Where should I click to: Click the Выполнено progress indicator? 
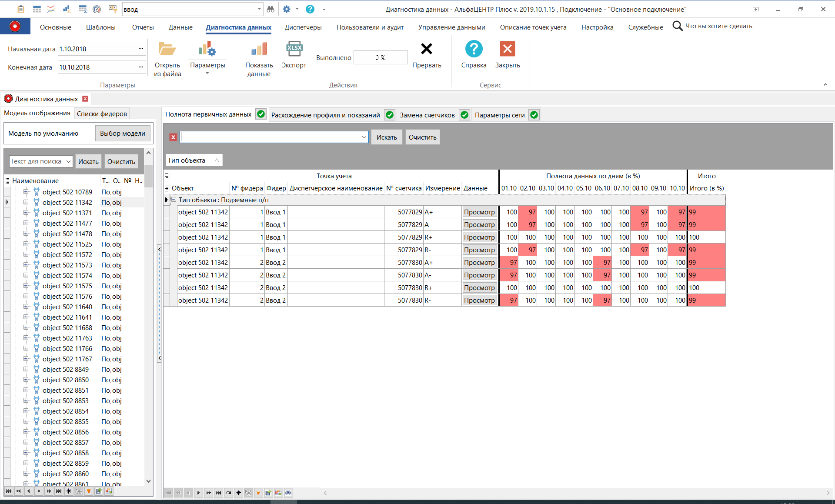[381, 57]
